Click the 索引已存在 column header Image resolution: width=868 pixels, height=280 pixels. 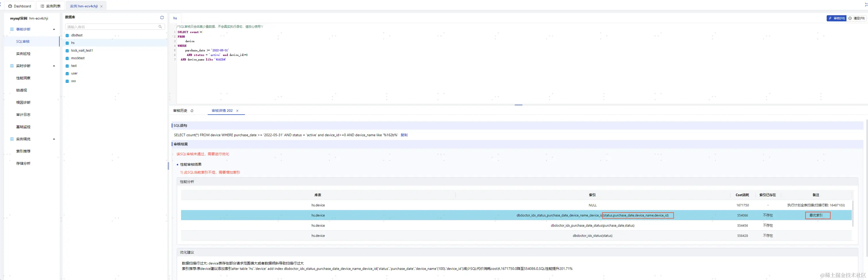tap(768, 195)
